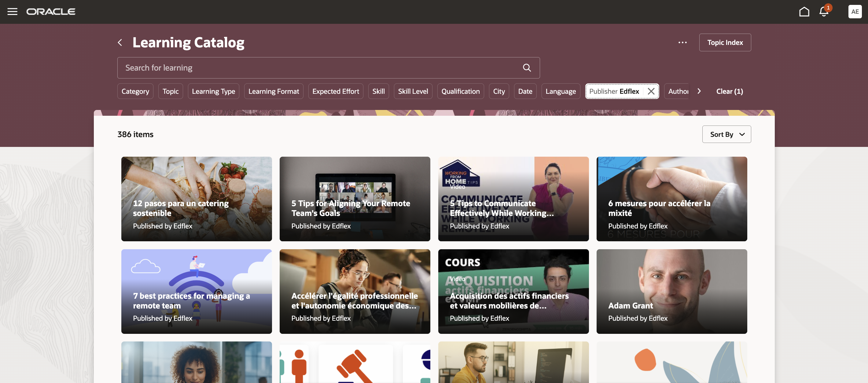Select the Expected Effort filter chip

tap(336, 91)
